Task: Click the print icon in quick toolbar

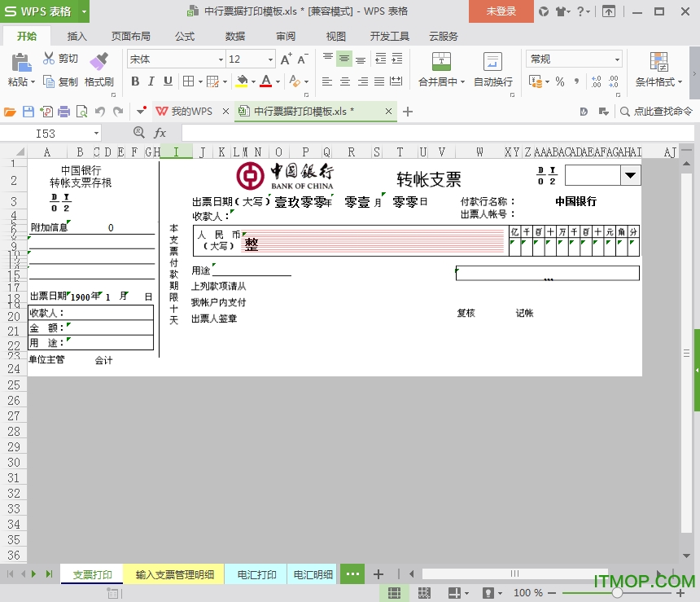Action: (63, 112)
